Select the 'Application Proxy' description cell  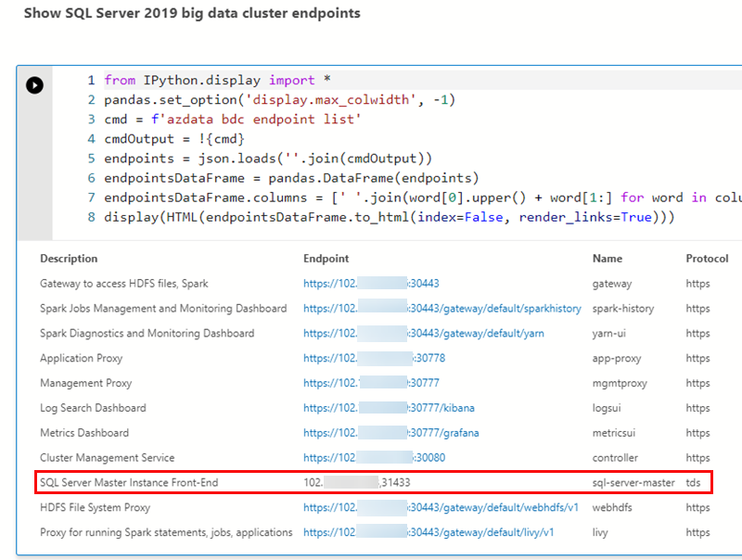[x=82, y=358]
